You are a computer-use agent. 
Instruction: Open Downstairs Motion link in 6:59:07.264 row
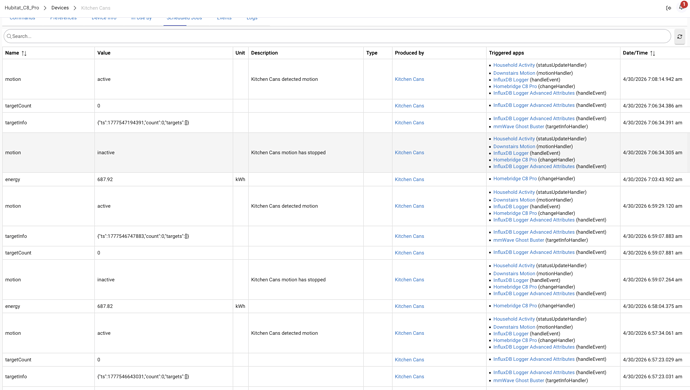[x=514, y=273]
